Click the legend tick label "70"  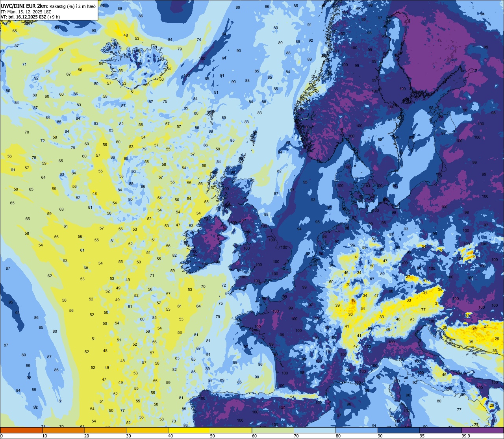click(x=296, y=436)
